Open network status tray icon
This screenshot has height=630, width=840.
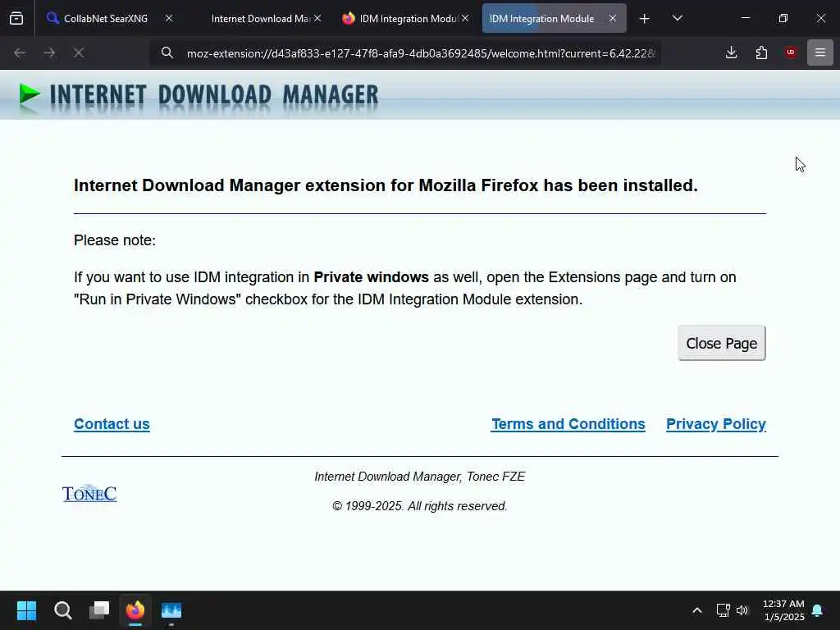click(x=724, y=610)
